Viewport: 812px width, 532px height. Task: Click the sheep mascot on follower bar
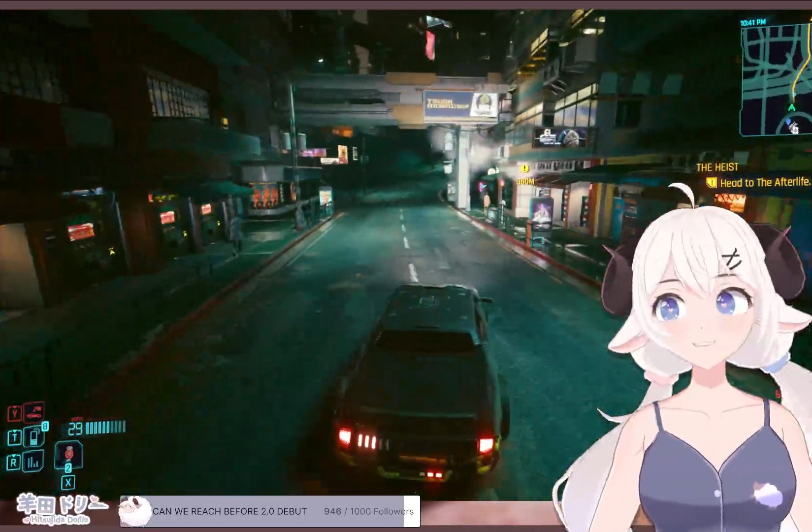click(135, 510)
